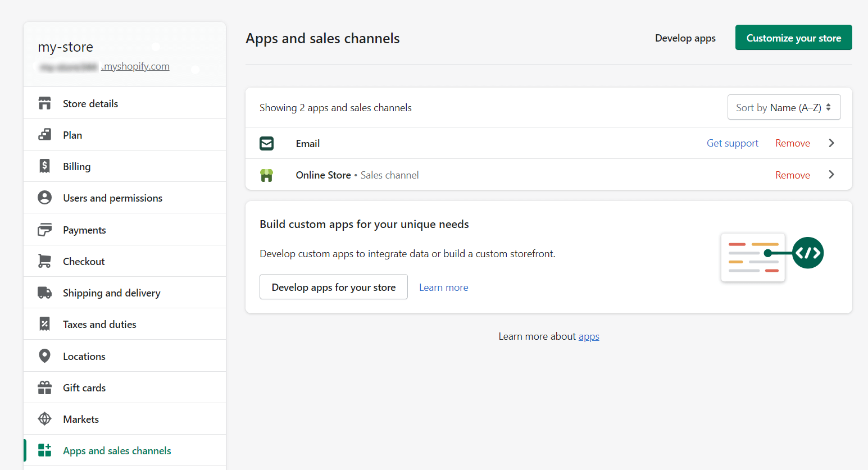Open Payments settings
The image size is (868, 470).
click(125, 230)
